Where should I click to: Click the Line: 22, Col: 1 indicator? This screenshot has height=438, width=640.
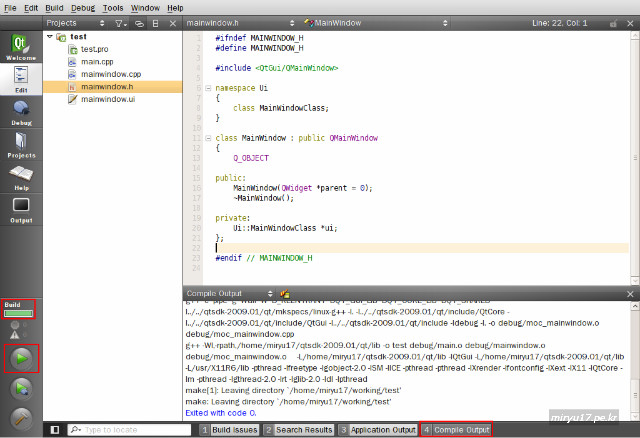pos(559,23)
